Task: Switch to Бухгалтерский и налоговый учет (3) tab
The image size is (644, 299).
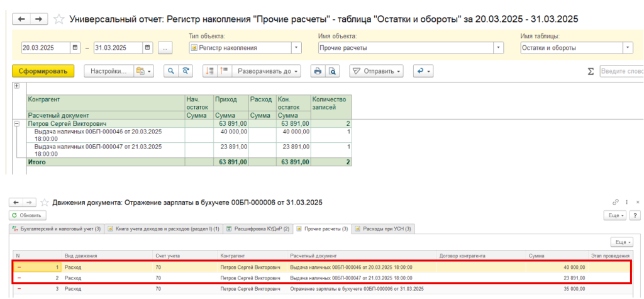Action: (x=56, y=228)
